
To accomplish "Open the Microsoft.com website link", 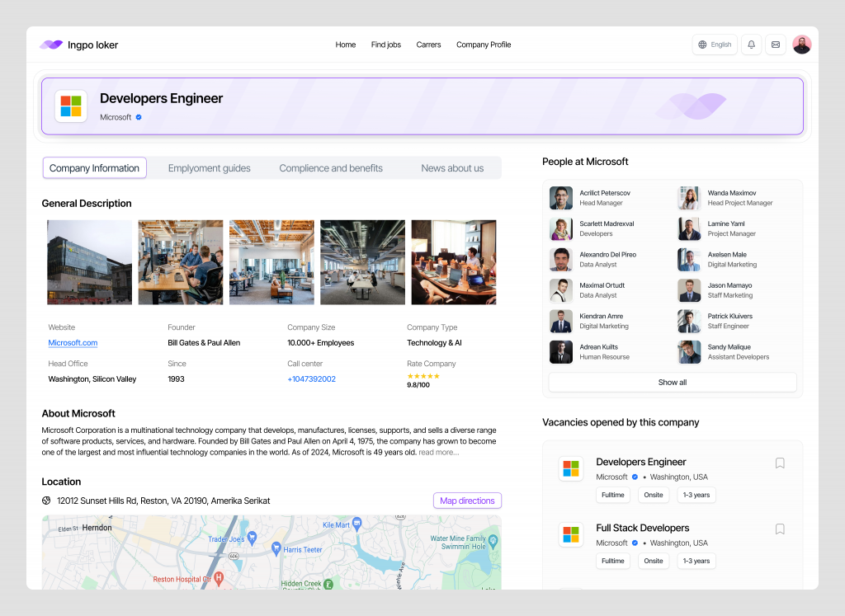I will tap(73, 343).
